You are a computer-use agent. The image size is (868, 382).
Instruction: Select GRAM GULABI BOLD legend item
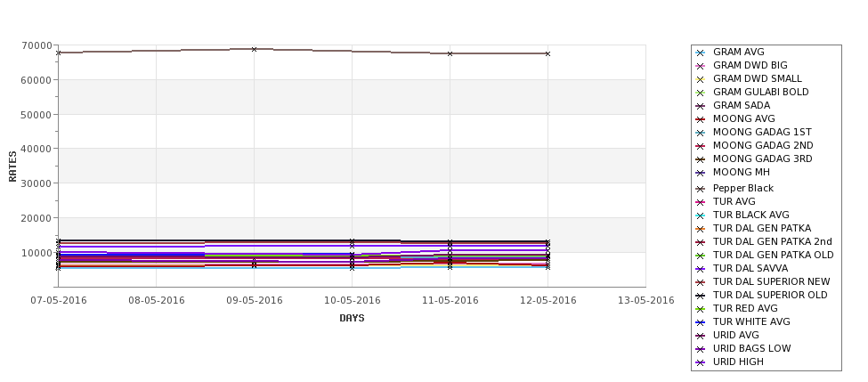pos(752,92)
